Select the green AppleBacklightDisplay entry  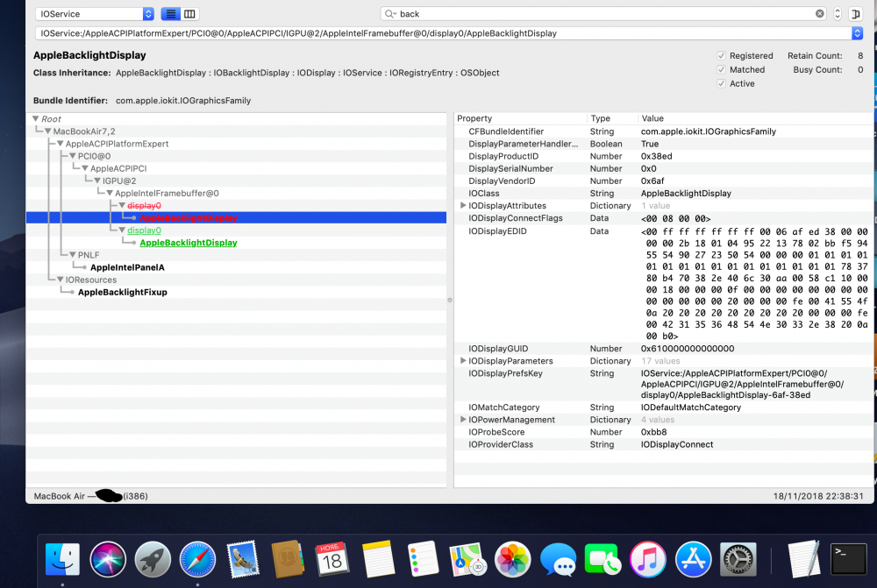click(189, 243)
